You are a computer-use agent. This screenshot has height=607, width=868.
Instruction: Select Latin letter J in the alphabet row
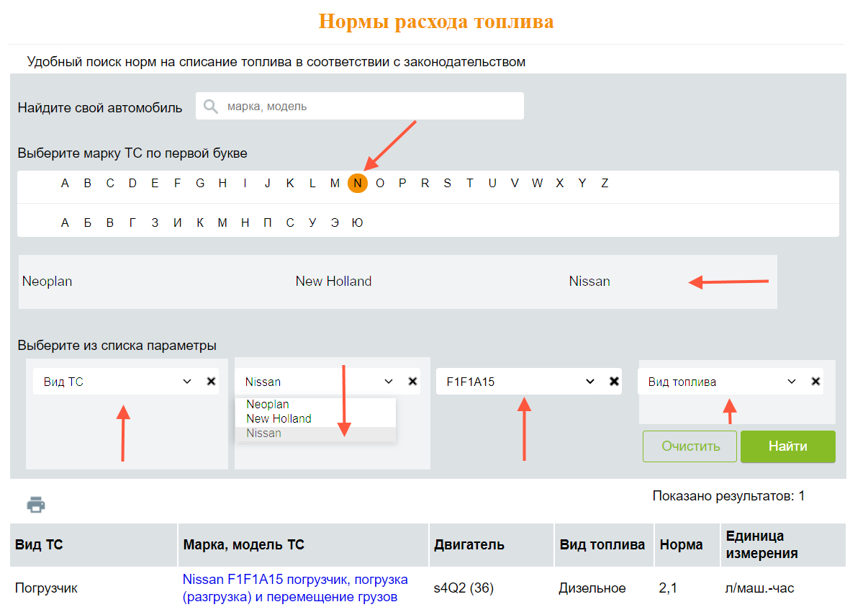pyautogui.click(x=268, y=184)
